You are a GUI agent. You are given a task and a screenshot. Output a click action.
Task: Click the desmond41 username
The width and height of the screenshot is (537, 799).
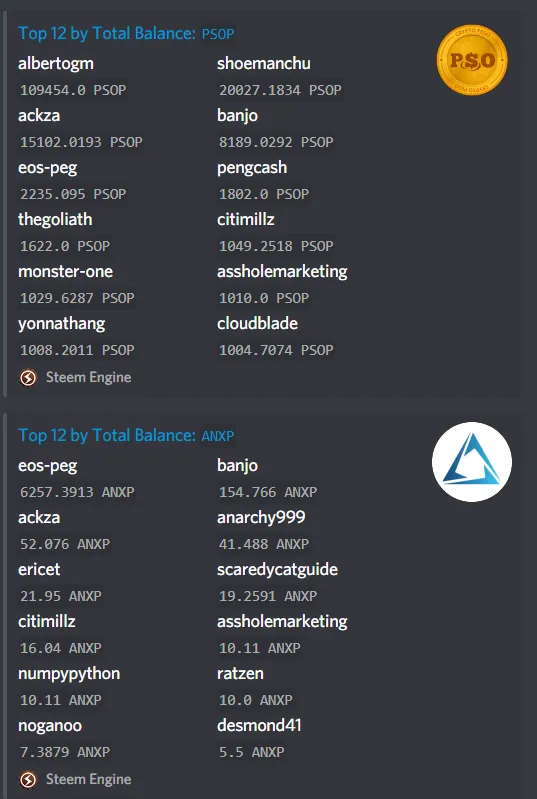[259, 725]
